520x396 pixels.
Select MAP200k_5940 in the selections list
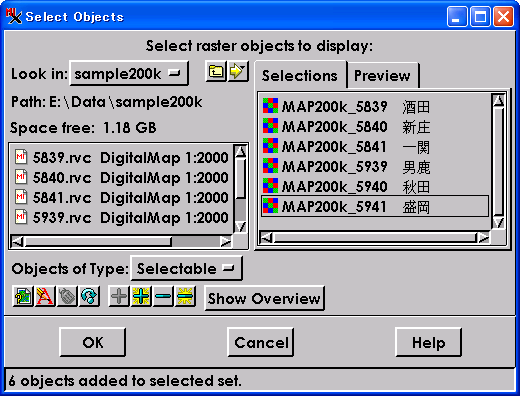point(375,187)
